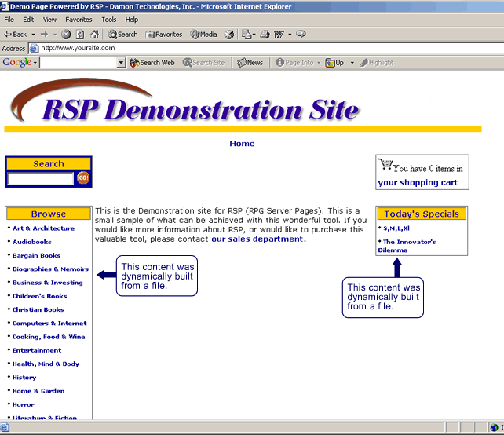
Task: Click the orange GO! search button
Action: tap(83, 177)
